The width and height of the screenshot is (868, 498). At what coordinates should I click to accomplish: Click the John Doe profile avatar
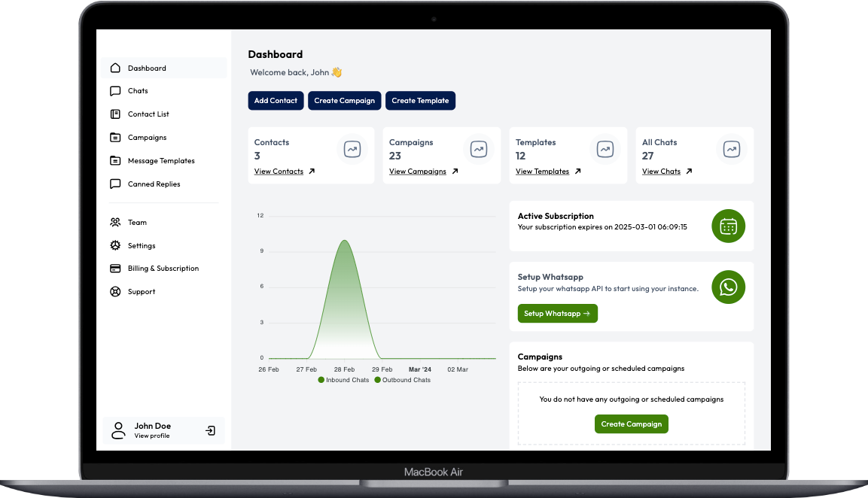point(118,430)
